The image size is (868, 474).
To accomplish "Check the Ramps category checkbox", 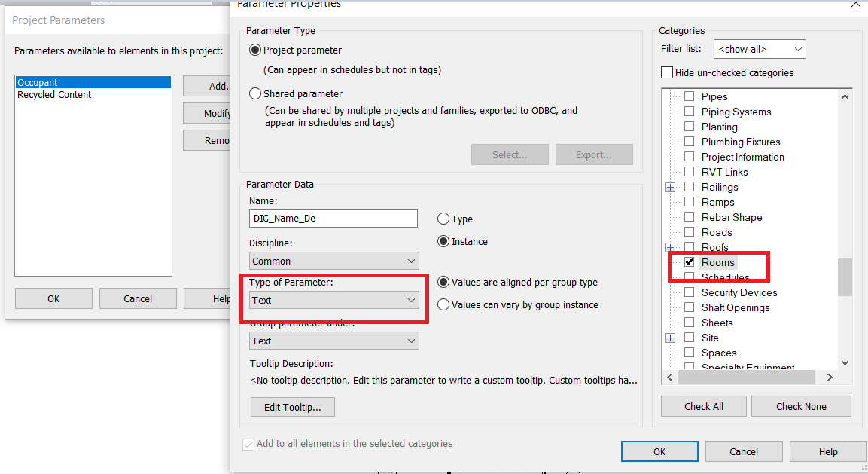I will click(689, 201).
